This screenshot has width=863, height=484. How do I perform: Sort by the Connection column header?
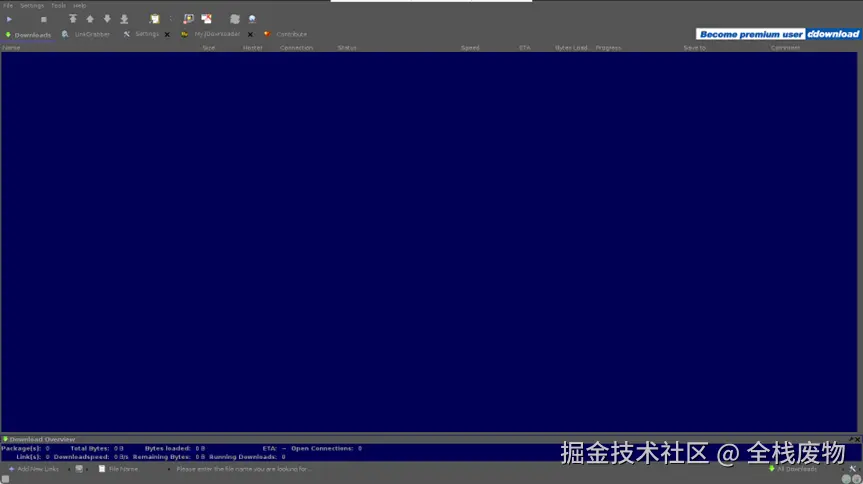click(x=296, y=48)
